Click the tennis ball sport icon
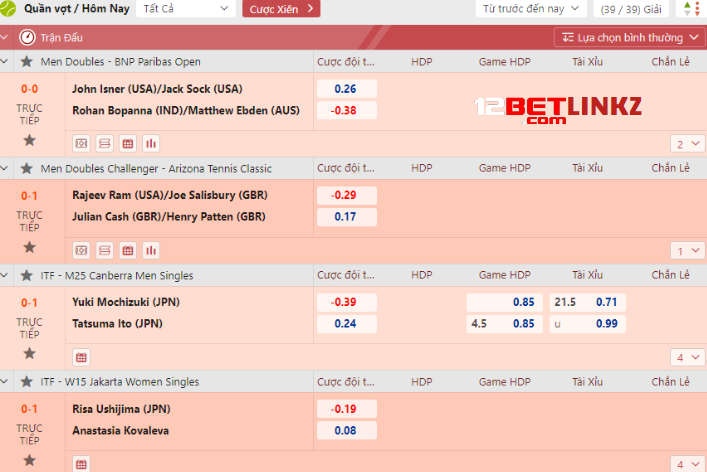The width and height of the screenshot is (707, 472). [x=11, y=9]
